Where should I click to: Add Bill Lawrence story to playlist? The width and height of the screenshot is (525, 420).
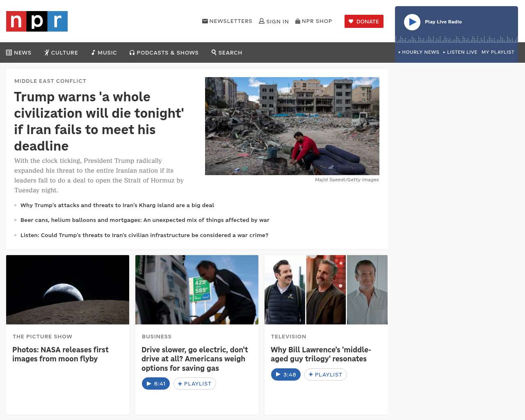tap(326, 374)
